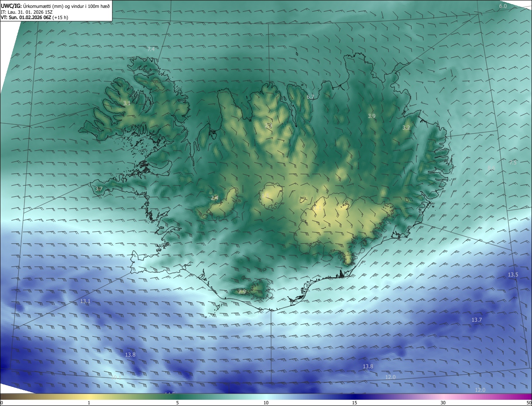The image size is (532, 406).
Task: Click the 6.0 map value label
Action: [x=503, y=6]
